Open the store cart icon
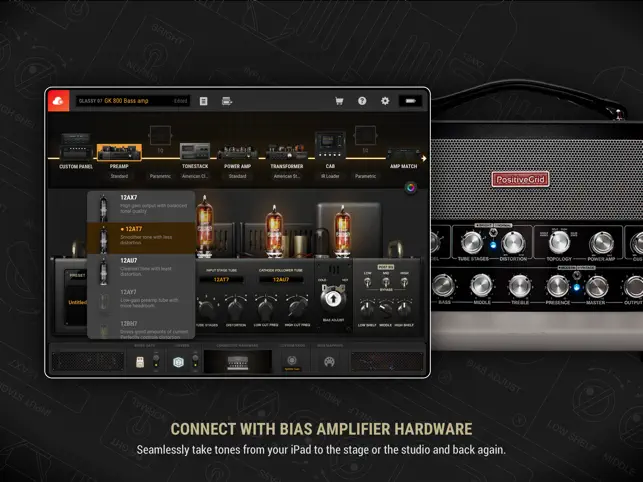 tap(339, 101)
